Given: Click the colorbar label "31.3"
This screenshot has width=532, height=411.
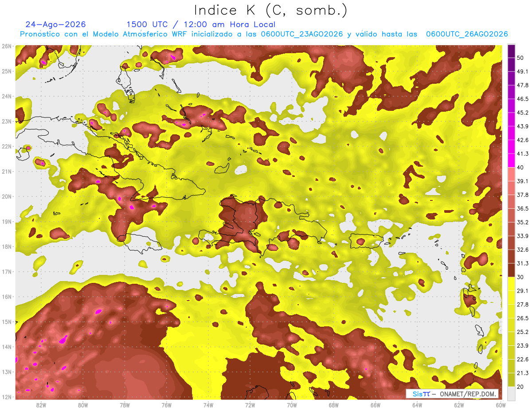Looking at the screenshot, I should coord(523,263).
